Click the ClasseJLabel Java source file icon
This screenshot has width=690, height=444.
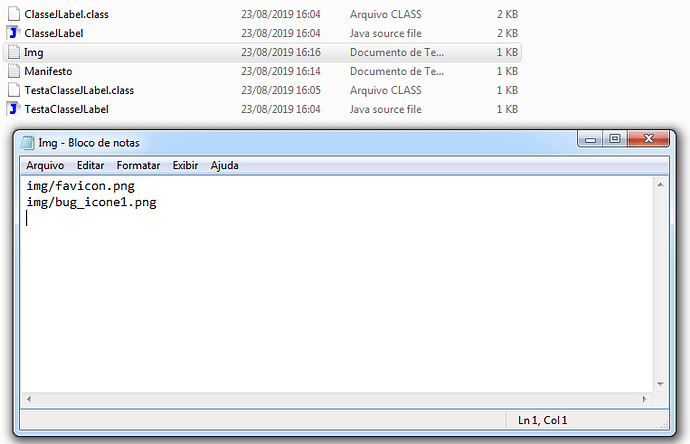click(14, 33)
